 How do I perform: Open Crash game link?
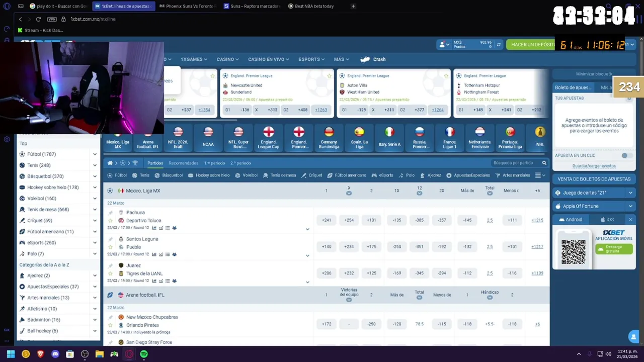[373, 59]
